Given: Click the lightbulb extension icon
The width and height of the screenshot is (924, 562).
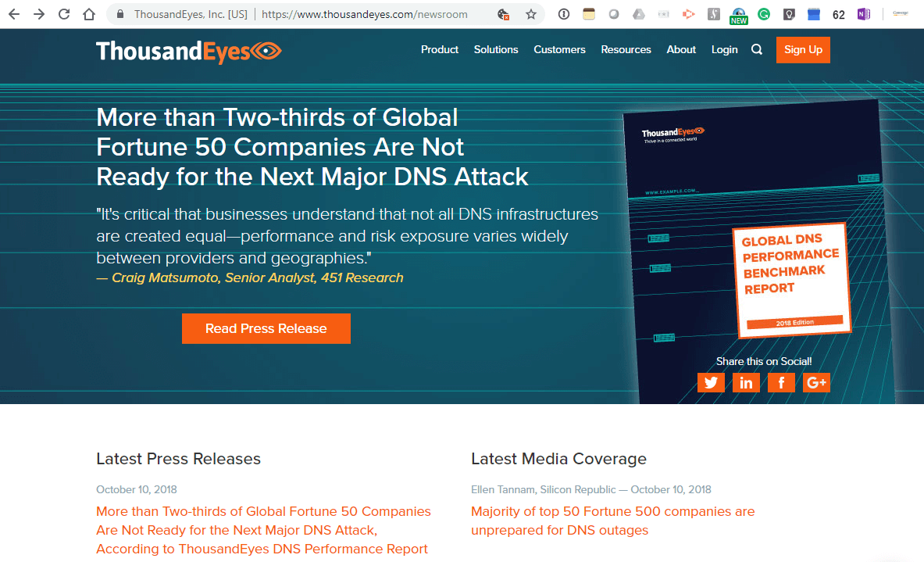Looking at the screenshot, I should (788, 13).
